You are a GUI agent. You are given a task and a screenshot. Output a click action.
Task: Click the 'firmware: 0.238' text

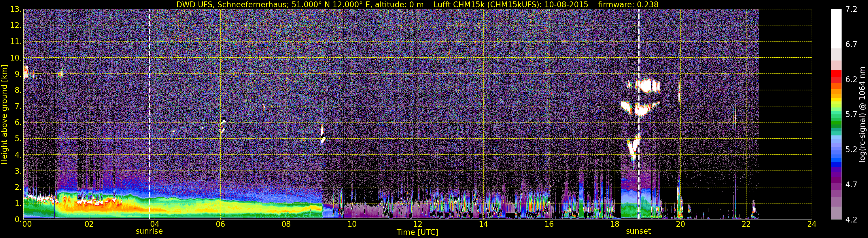point(628,4)
